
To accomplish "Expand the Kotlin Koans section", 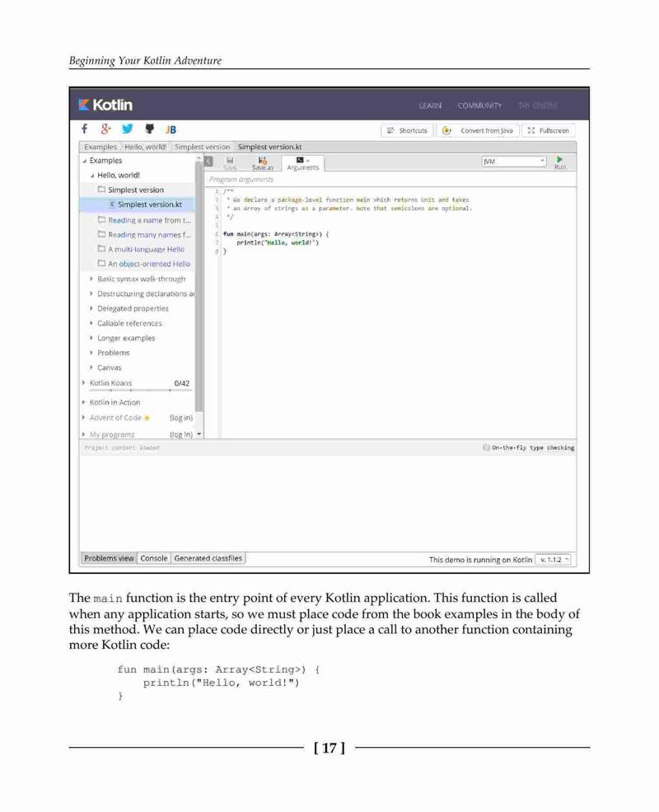I will 84,383.
